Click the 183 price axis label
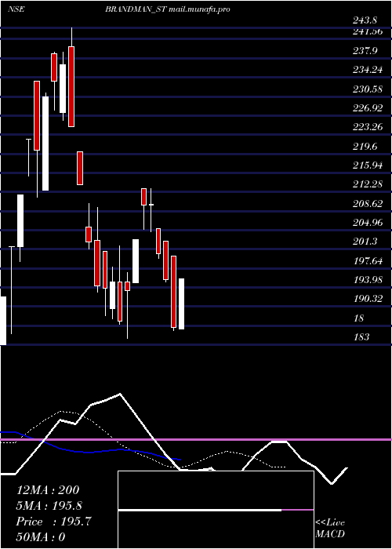This screenshot has width=392, height=549. click(x=361, y=336)
